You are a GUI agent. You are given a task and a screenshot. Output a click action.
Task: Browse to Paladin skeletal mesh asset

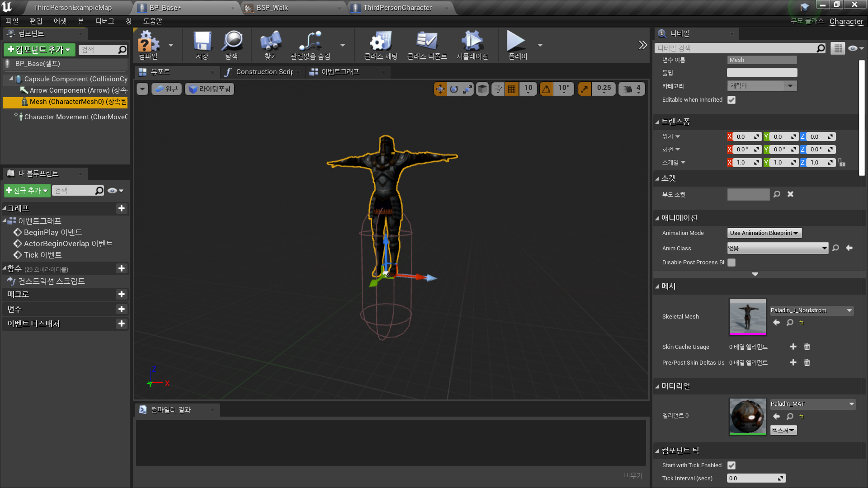(789, 323)
